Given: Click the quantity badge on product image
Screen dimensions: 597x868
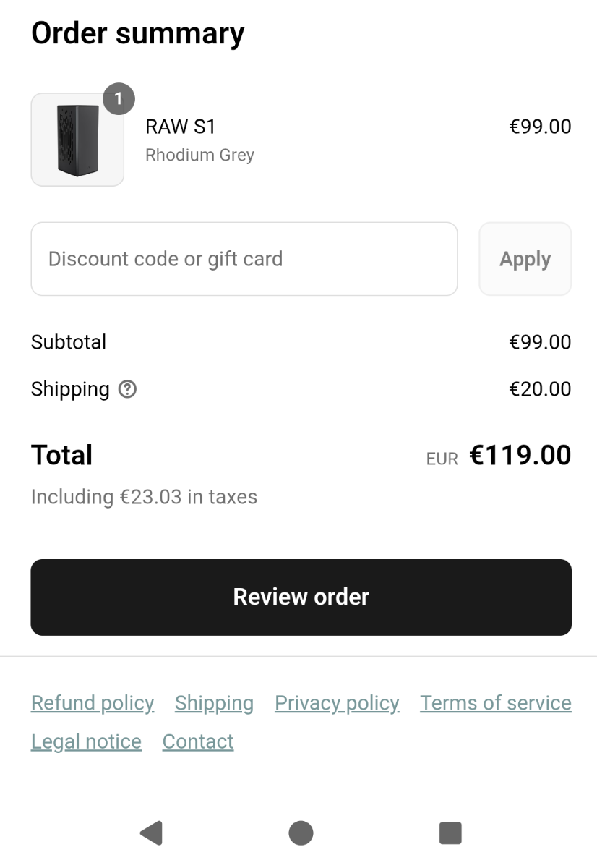Looking at the screenshot, I should pyautogui.click(x=119, y=100).
